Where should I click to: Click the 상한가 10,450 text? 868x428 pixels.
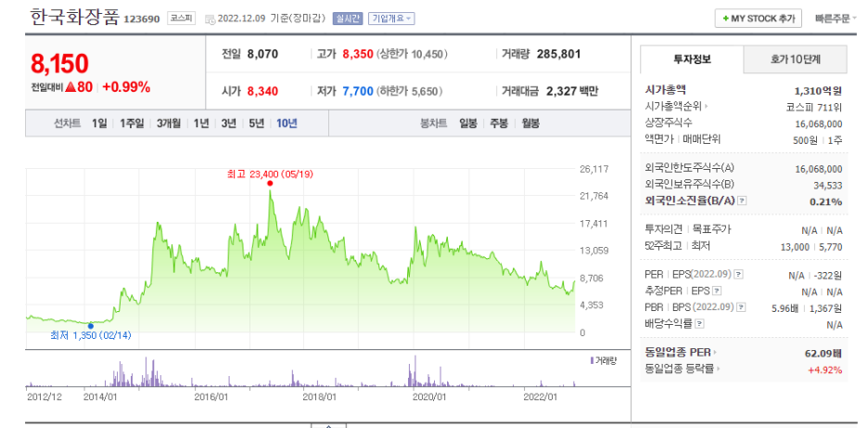point(412,55)
